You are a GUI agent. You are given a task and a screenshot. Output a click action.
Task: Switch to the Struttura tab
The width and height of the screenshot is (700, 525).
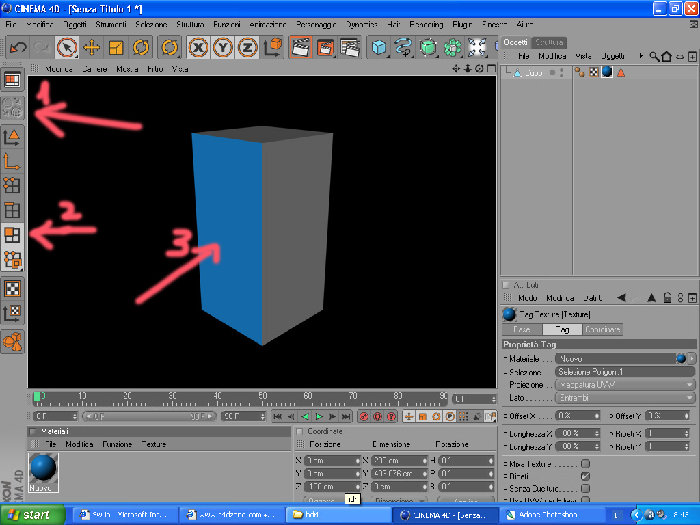pyautogui.click(x=549, y=42)
